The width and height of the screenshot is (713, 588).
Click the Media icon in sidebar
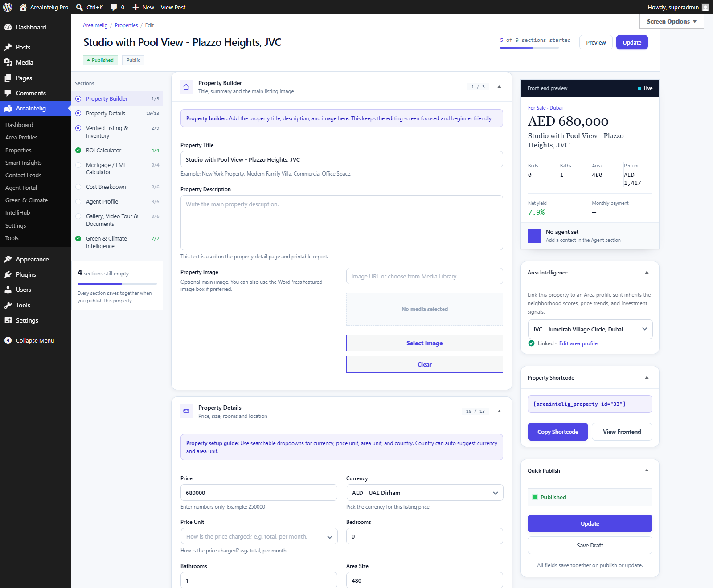(8, 62)
